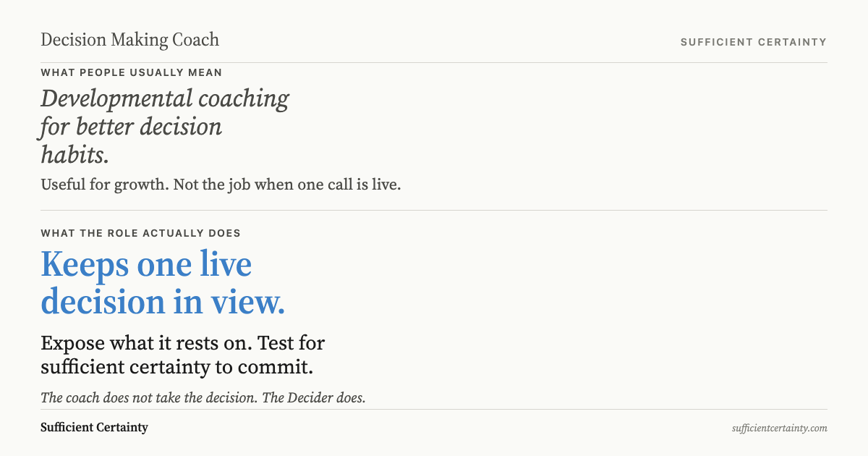Click SUFFICIENT CERTAINTY label at top right
Viewport: 868px width, 456px height.
click(753, 42)
